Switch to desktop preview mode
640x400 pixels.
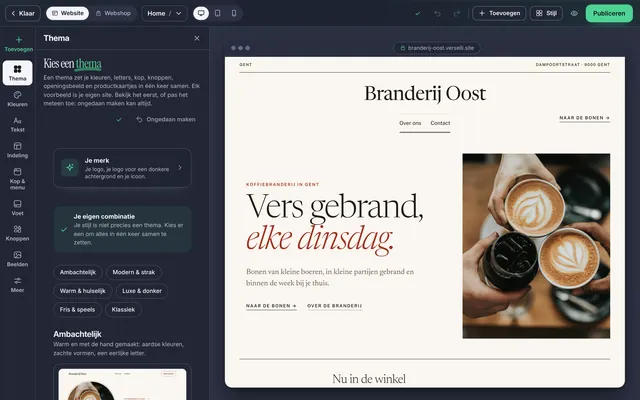click(201, 13)
